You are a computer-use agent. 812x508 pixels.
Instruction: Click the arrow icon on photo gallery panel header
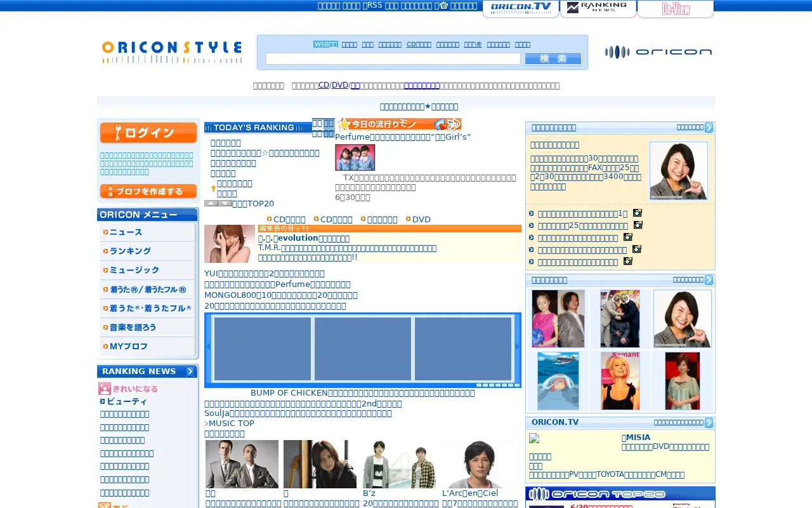[709, 280]
